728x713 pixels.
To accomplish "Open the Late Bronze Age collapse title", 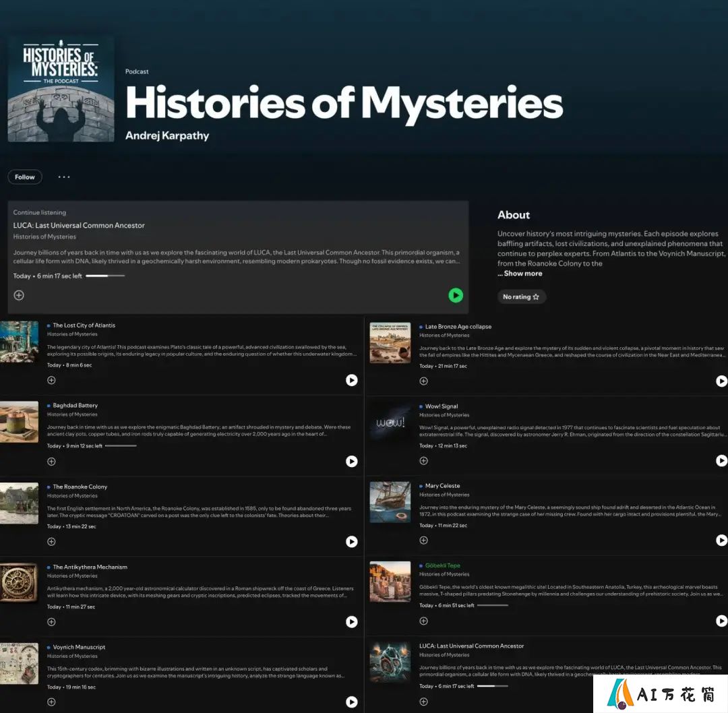I will coord(458,326).
